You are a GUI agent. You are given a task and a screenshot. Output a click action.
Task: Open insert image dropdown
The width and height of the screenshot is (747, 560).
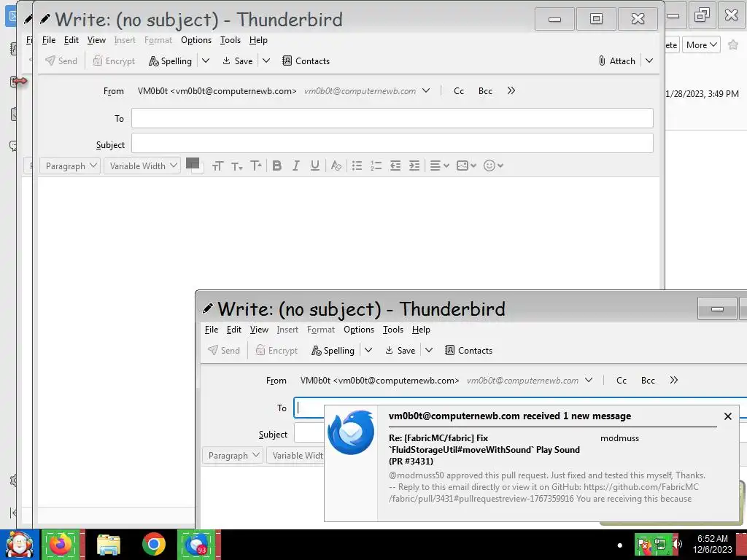(466, 166)
